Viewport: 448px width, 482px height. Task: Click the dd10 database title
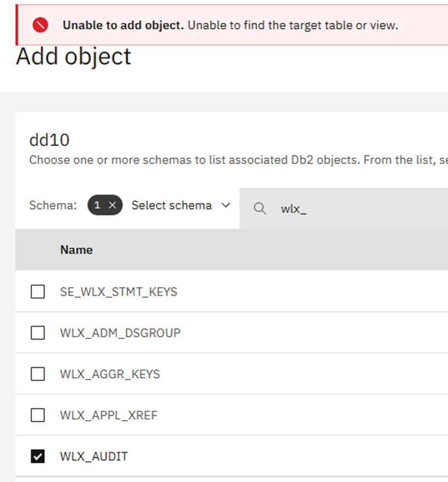(49, 140)
